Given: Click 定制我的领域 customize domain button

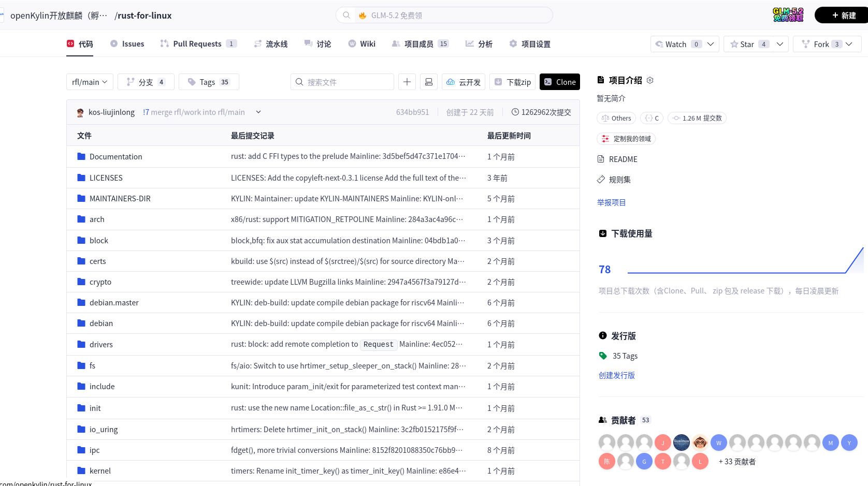Looking at the screenshot, I should click(626, 139).
